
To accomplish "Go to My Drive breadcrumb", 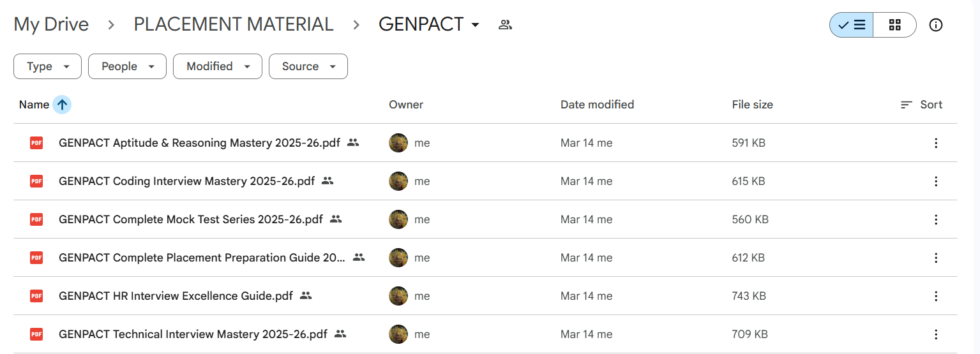I will click(x=51, y=24).
